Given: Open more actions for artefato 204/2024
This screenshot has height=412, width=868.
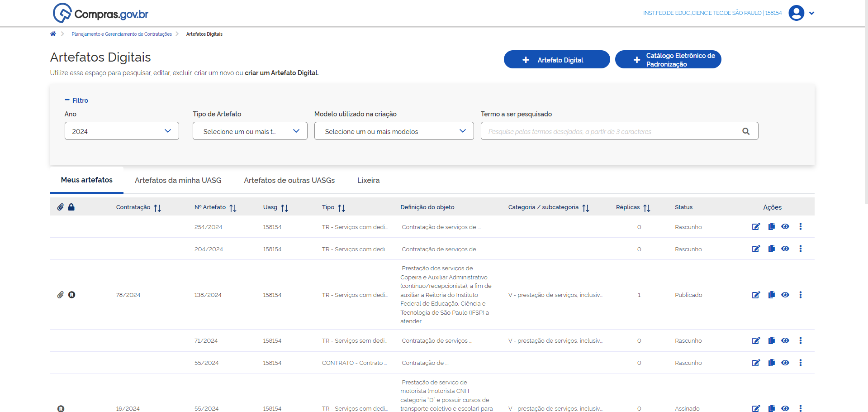Looking at the screenshot, I should (x=801, y=249).
